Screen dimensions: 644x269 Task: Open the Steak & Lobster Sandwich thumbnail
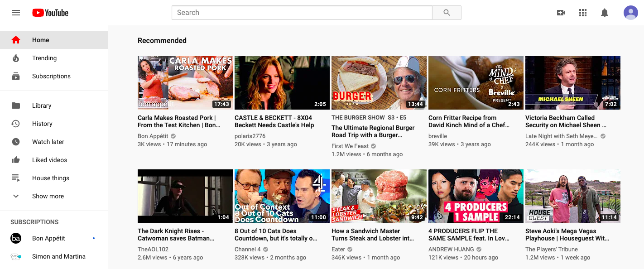pos(379,196)
